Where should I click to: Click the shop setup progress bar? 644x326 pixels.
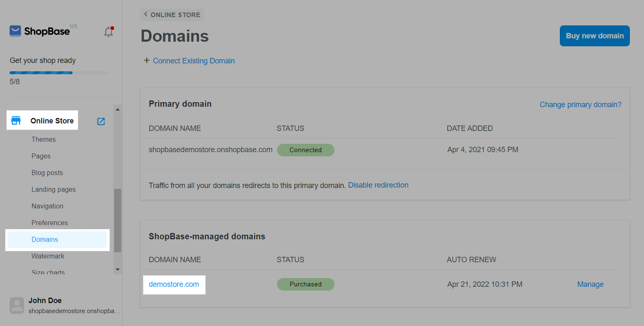tap(59, 73)
